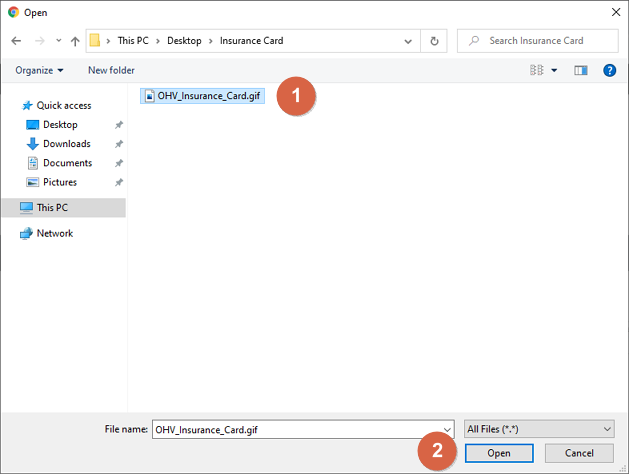
Task: Click the Up one level arrow
Action: click(75, 41)
